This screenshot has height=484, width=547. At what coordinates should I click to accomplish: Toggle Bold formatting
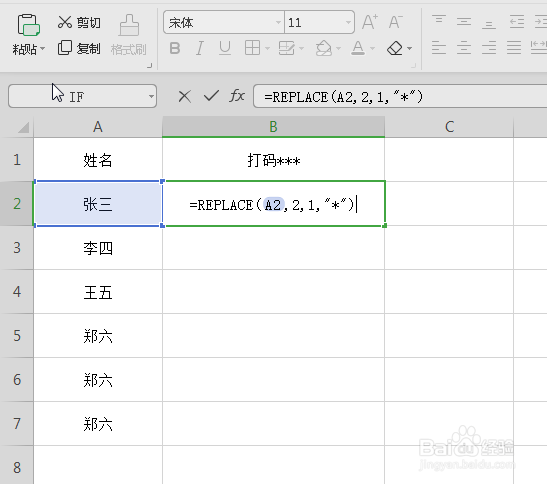pos(175,48)
